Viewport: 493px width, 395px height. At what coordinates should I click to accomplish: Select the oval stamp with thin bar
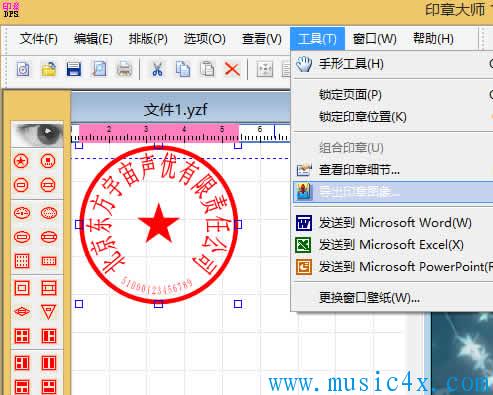(x=22, y=237)
